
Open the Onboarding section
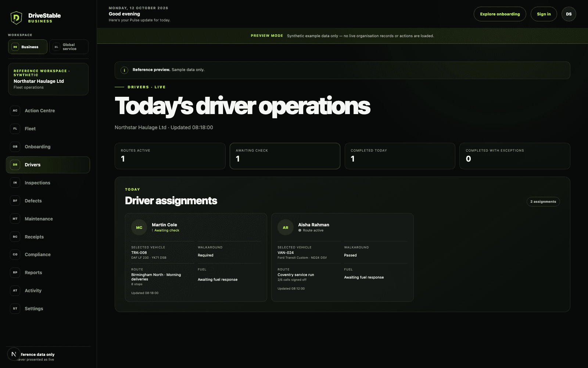[x=48, y=146]
